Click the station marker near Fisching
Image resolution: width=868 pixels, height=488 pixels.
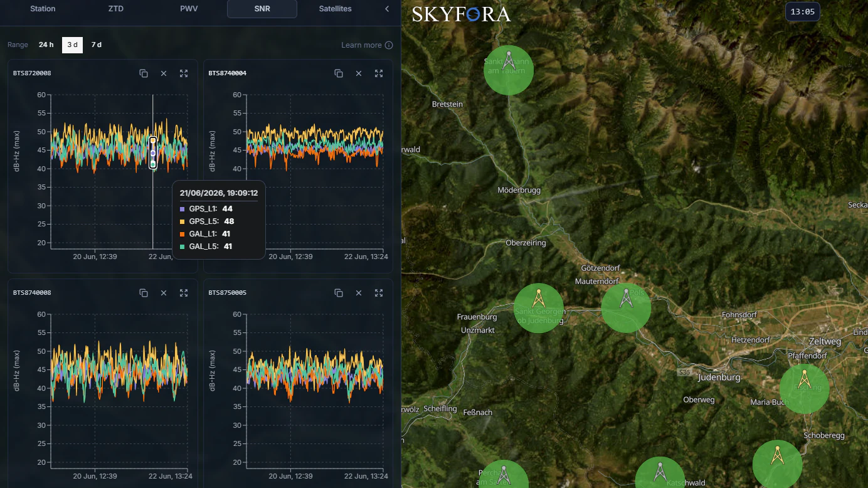click(x=805, y=389)
